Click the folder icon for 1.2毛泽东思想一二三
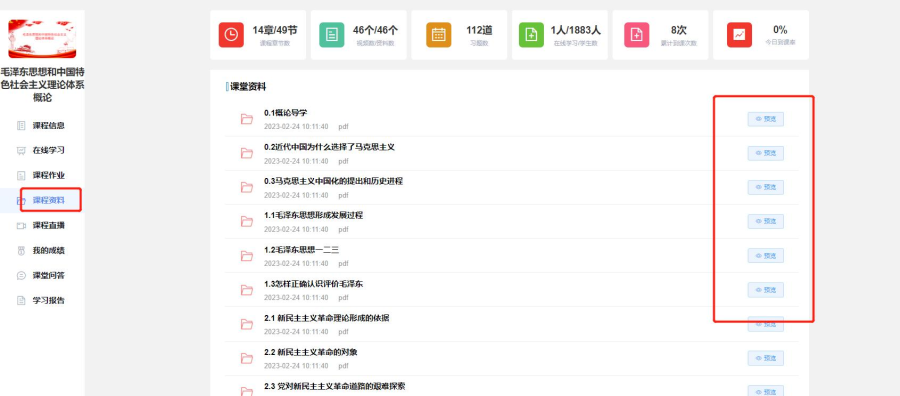 (x=247, y=256)
